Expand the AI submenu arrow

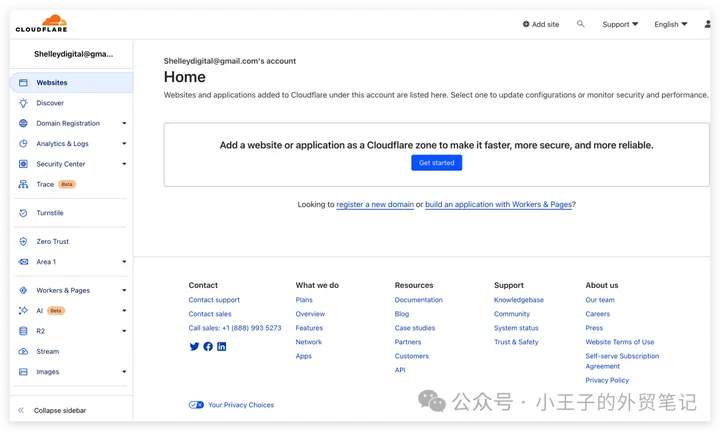[x=124, y=311]
